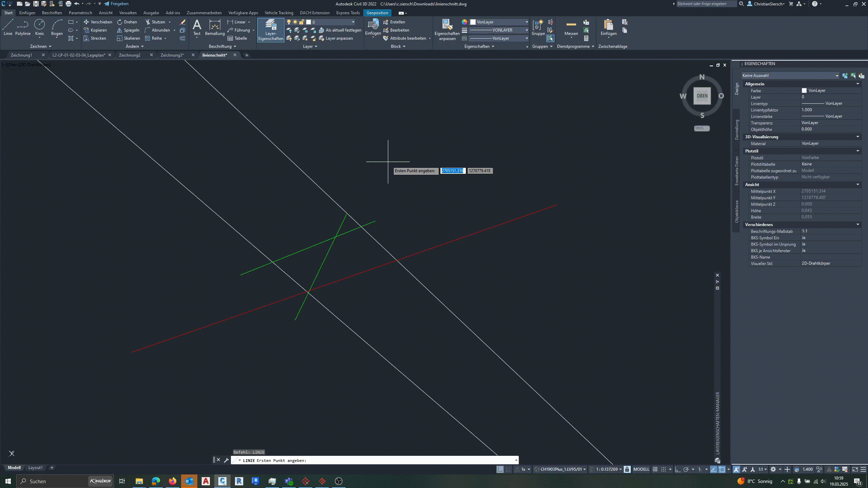
Task: Click the Gruppe group tool
Action: [x=538, y=27]
